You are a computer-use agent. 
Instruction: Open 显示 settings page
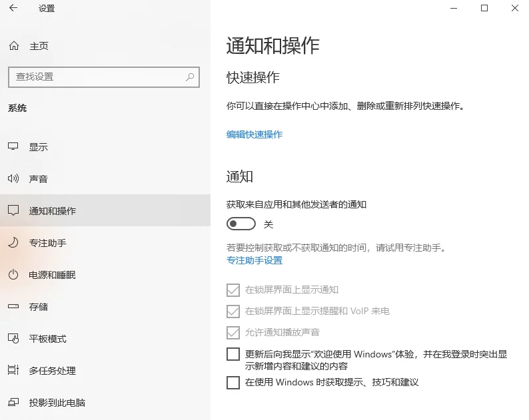coord(105,146)
